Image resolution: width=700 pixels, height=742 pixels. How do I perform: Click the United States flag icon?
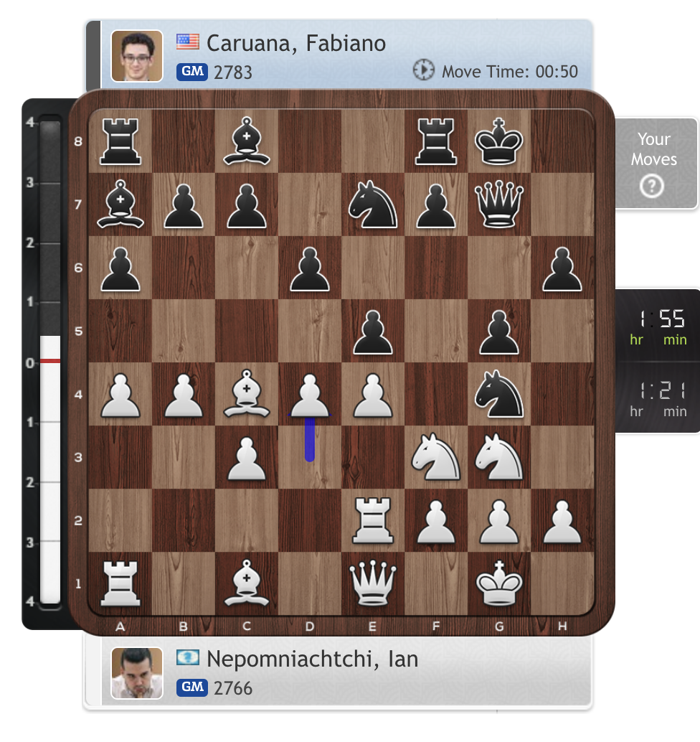pyautogui.click(x=188, y=42)
